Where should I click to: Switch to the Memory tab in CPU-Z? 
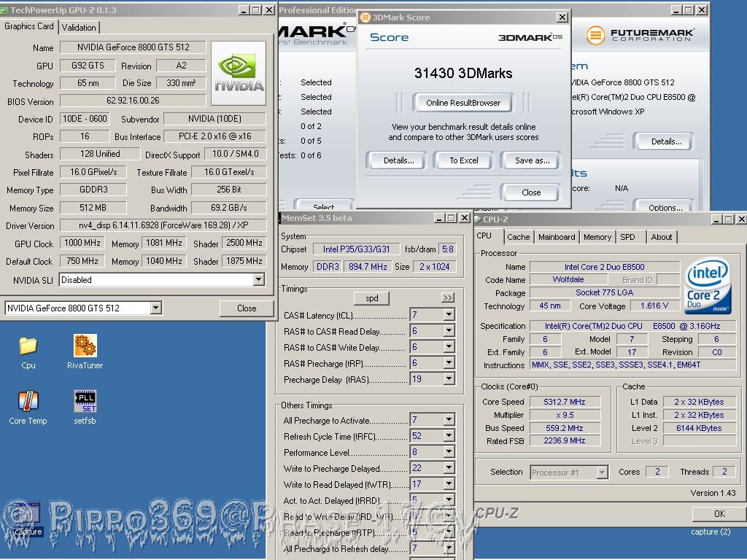[597, 237]
